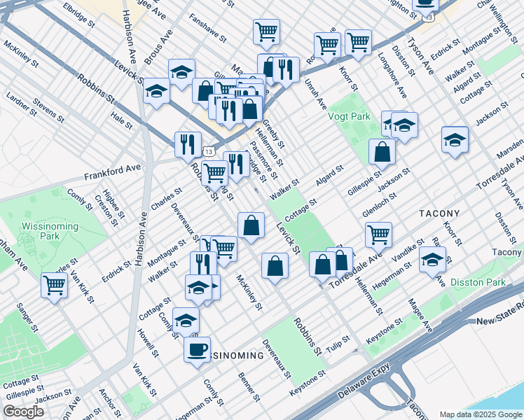
Task: Click the route 13 shield near Frankford Ave
Action: [x=209, y=152]
